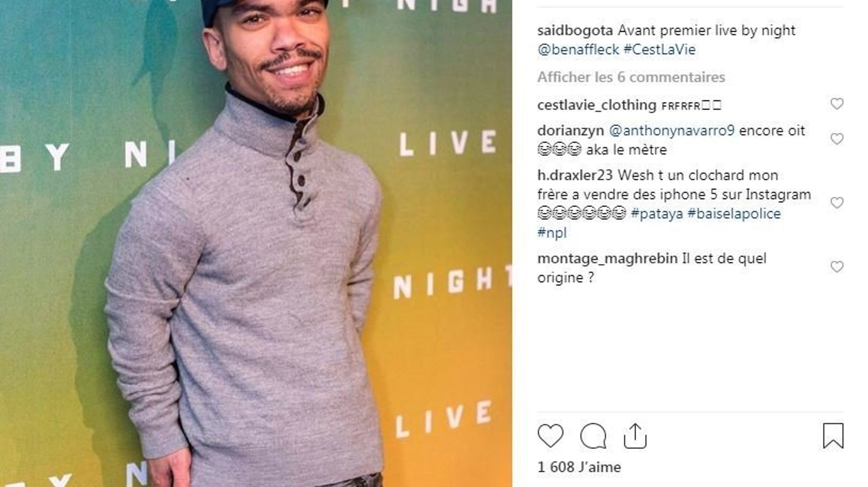Image resolution: width=868 pixels, height=487 pixels.
Task: Open the #CestLaVie hashtag
Action: (659, 49)
